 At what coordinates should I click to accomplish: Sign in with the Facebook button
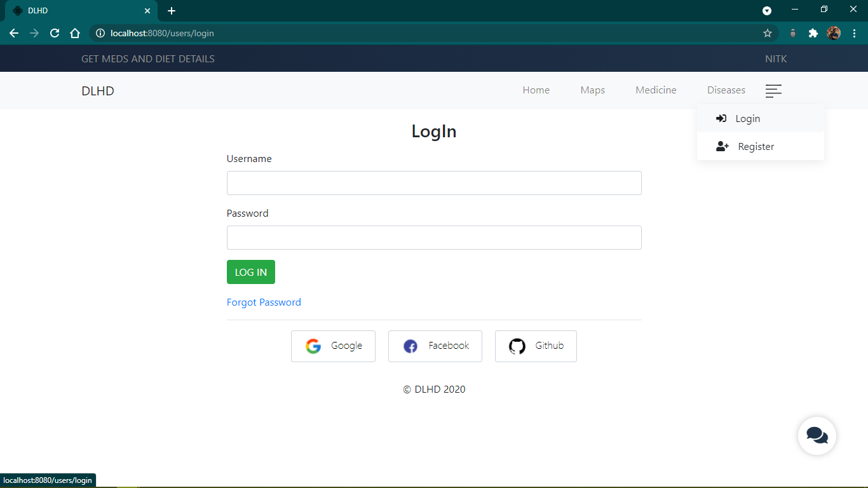coord(435,346)
